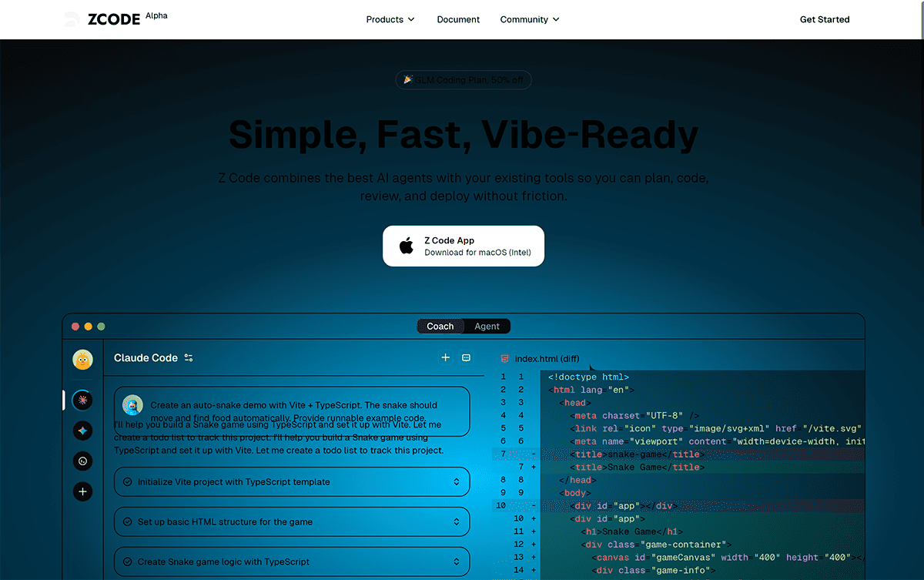Switch to the Agent tab
This screenshot has width=924, height=580.
click(487, 326)
